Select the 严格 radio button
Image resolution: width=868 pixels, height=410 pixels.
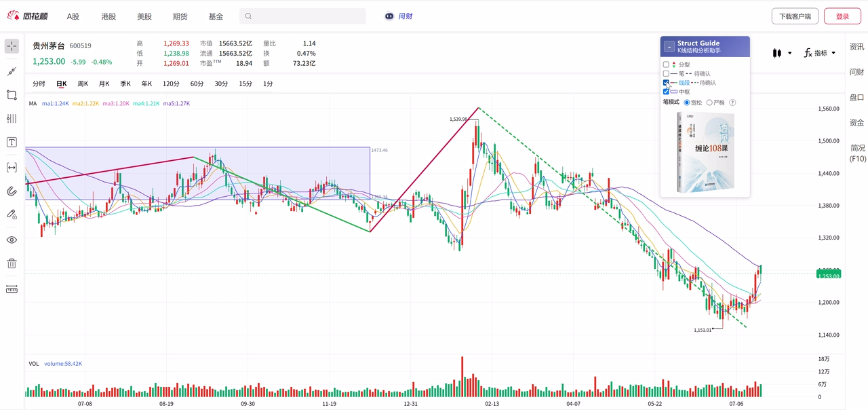709,102
